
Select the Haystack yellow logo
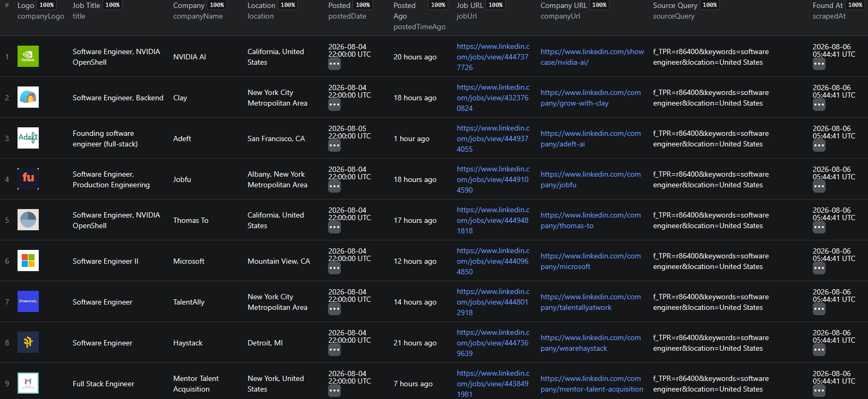pyautogui.click(x=28, y=342)
